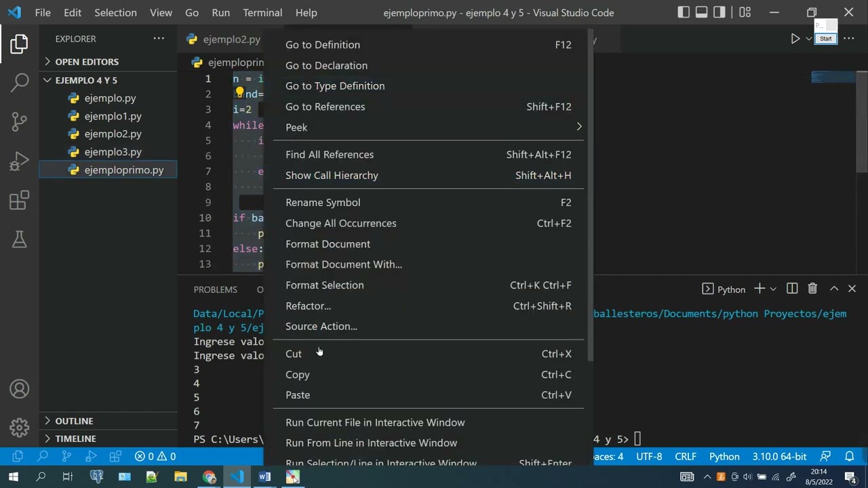Choose Go to Definition from context menu
This screenshot has height=488, width=868.
[x=429, y=45]
